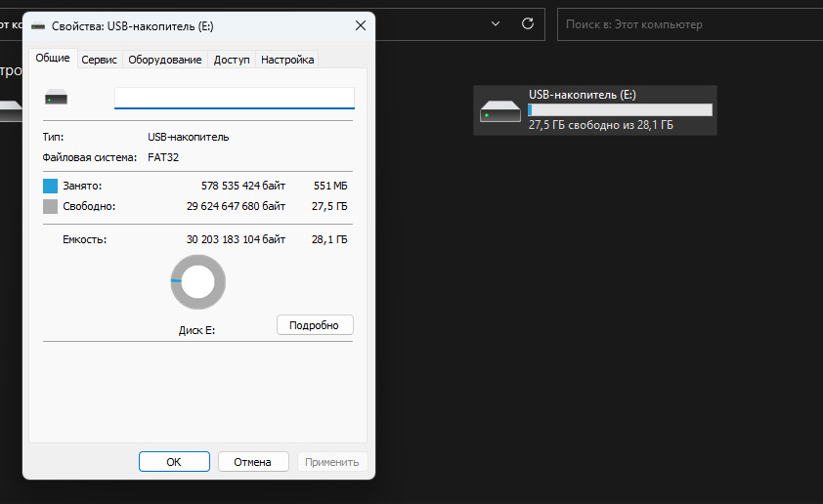This screenshot has height=504, width=823.
Task: Click the 27,5 ГБ свободно из 28,1 ГБ text
Action: point(601,125)
